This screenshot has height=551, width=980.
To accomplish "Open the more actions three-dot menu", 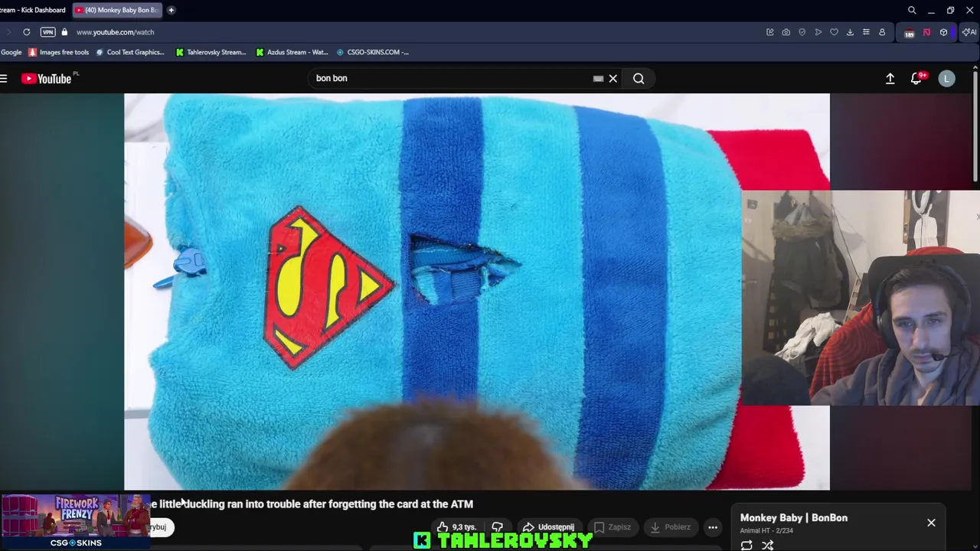I will pyautogui.click(x=713, y=527).
